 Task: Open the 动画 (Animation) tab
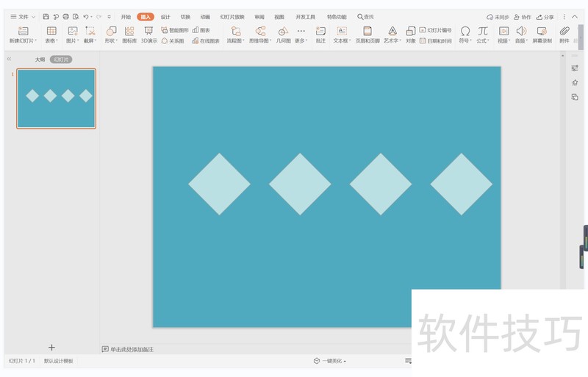pyautogui.click(x=205, y=16)
